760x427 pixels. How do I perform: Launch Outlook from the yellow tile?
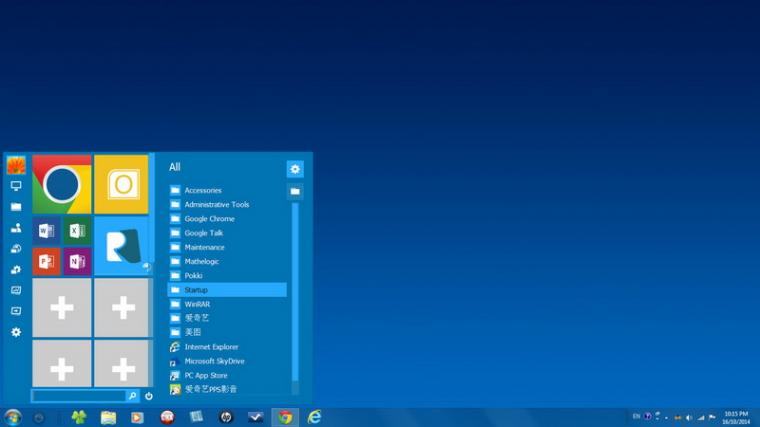pyautogui.click(x=122, y=184)
